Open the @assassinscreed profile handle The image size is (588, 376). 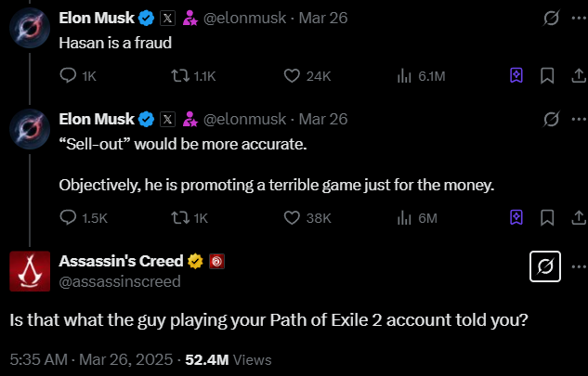click(119, 280)
